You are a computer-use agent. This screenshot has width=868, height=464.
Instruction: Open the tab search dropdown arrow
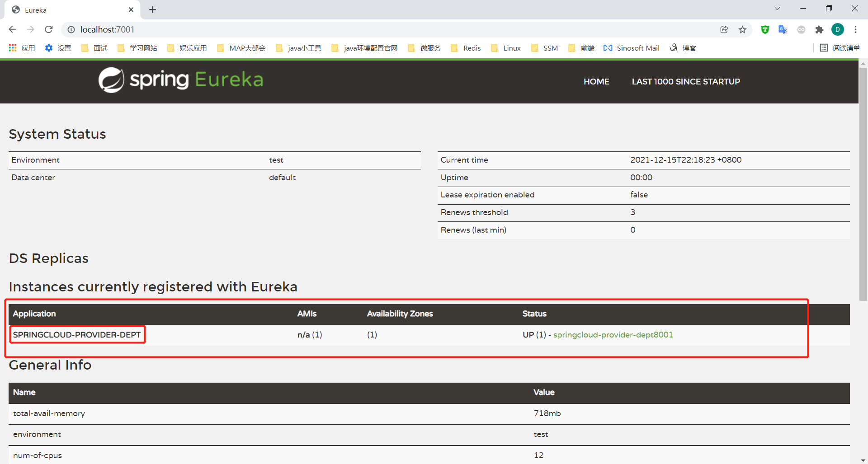point(777,9)
